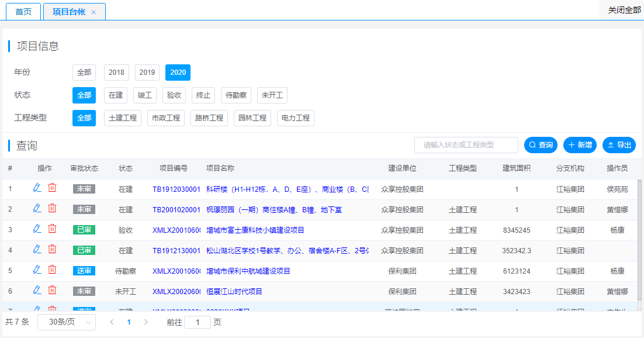Edit the 恒展江山时代项目 record
The height and width of the screenshot is (338, 644).
[x=37, y=291]
